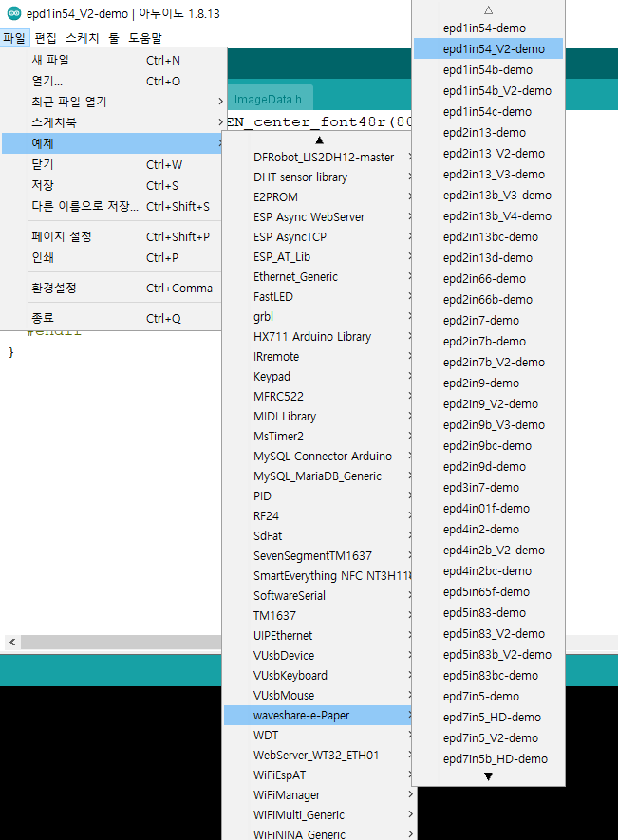The width and height of the screenshot is (618, 840).
Task: Open epd2in7-demo sketch
Action: pos(488,321)
